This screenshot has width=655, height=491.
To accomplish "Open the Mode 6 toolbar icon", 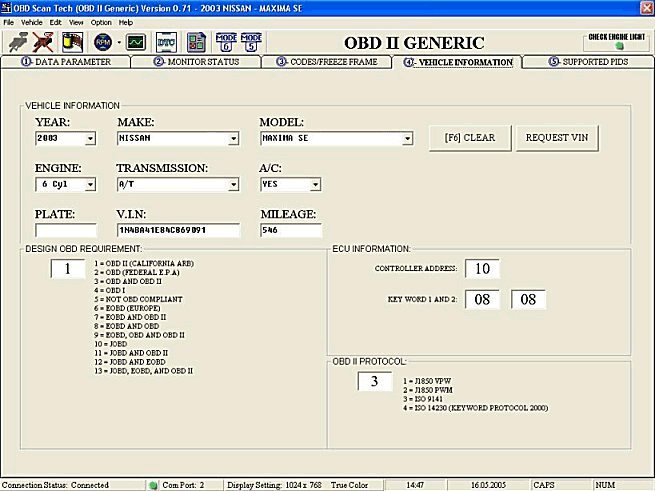I will tap(226, 42).
